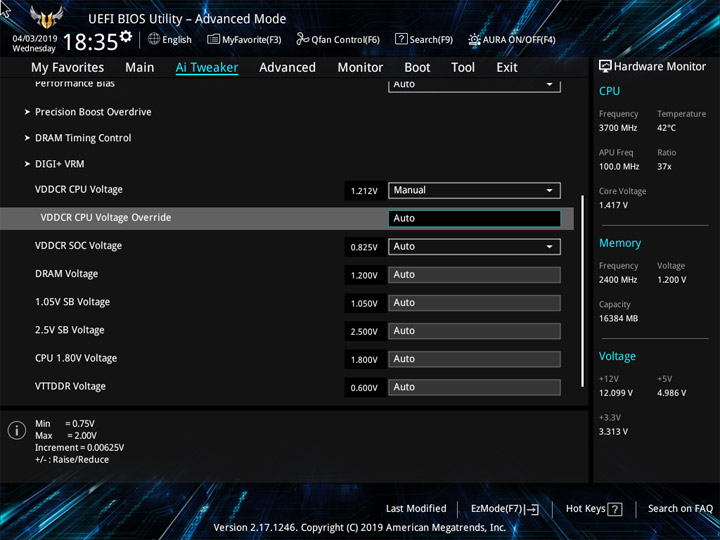Open VDDCR SOC Voltage Auto dropdown

[x=474, y=247]
